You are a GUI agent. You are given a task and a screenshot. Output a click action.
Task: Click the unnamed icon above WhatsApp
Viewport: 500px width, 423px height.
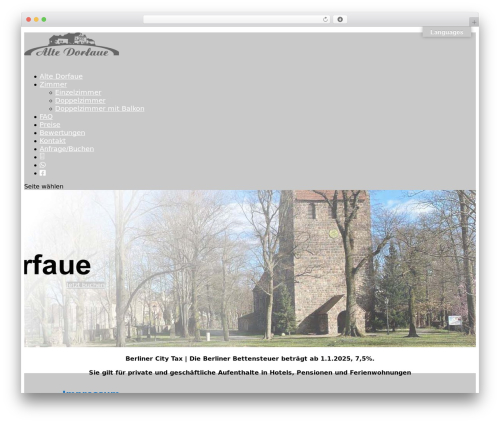coord(42,157)
